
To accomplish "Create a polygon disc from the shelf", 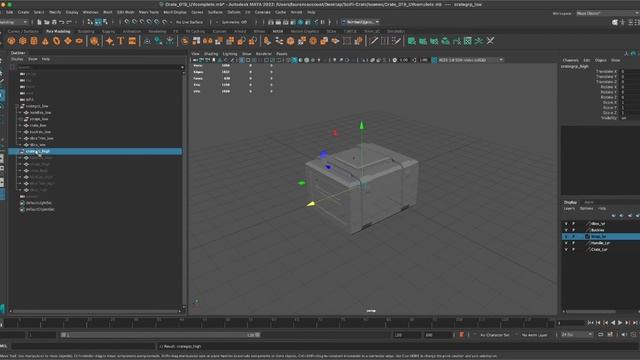I will coord(79,41).
